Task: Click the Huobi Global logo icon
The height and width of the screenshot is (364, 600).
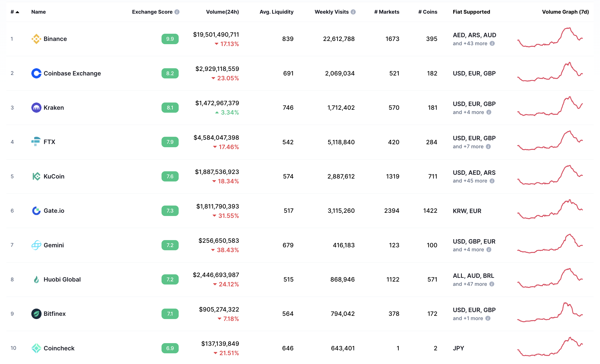Action: pos(36,279)
